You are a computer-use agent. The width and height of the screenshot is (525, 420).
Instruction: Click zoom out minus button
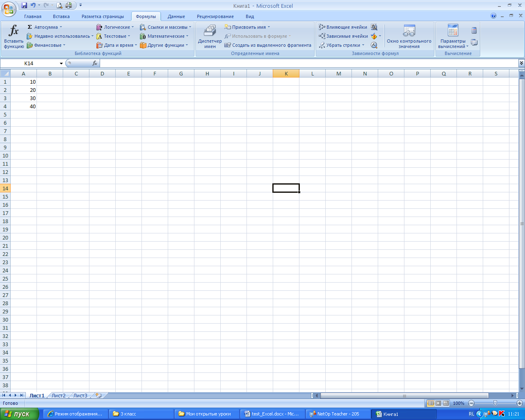click(471, 403)
